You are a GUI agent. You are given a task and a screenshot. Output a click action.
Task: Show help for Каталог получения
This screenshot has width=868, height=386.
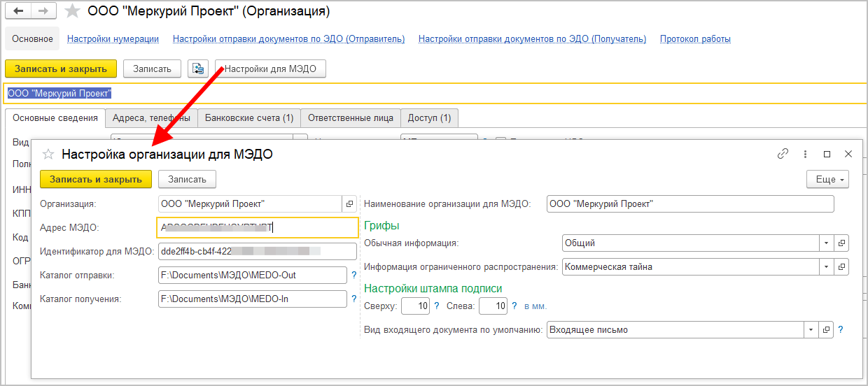[354, 299]
